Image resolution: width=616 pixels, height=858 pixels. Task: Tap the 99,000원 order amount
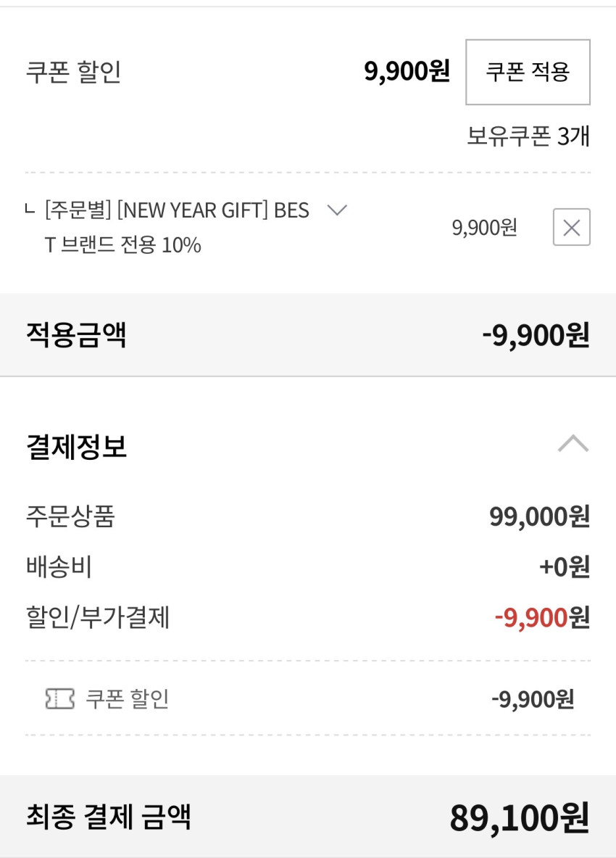539,516
